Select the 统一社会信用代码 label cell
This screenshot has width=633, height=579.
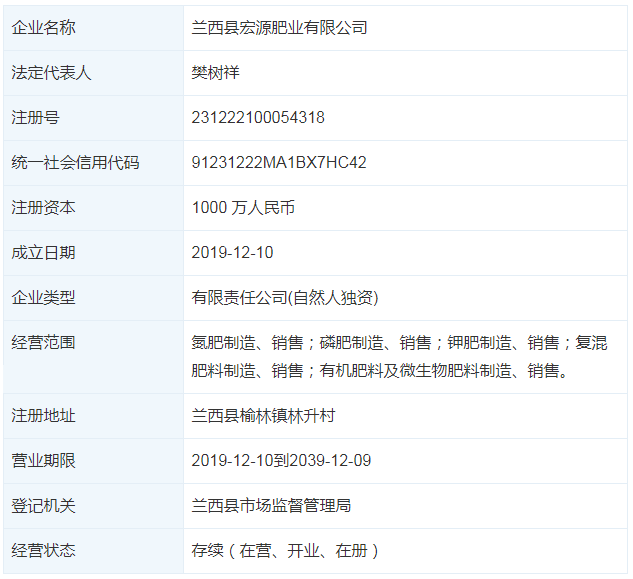tap(75, 163)
